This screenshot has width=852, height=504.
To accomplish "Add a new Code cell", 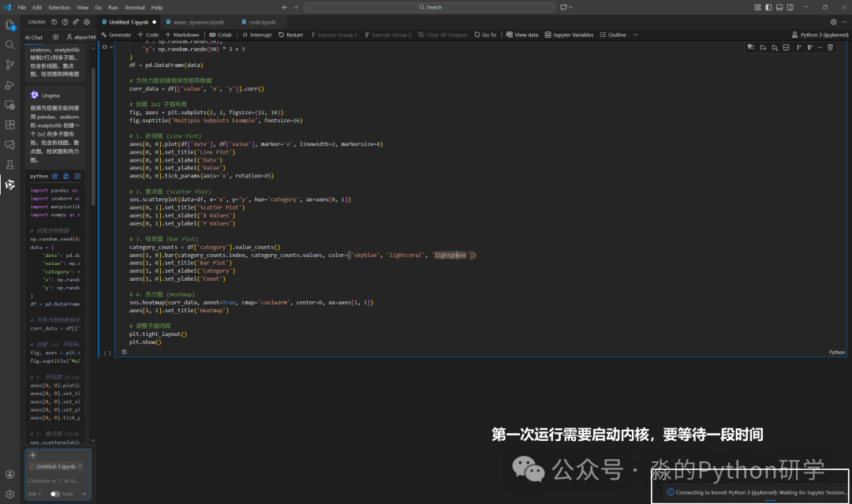I will tap(148, 35).
